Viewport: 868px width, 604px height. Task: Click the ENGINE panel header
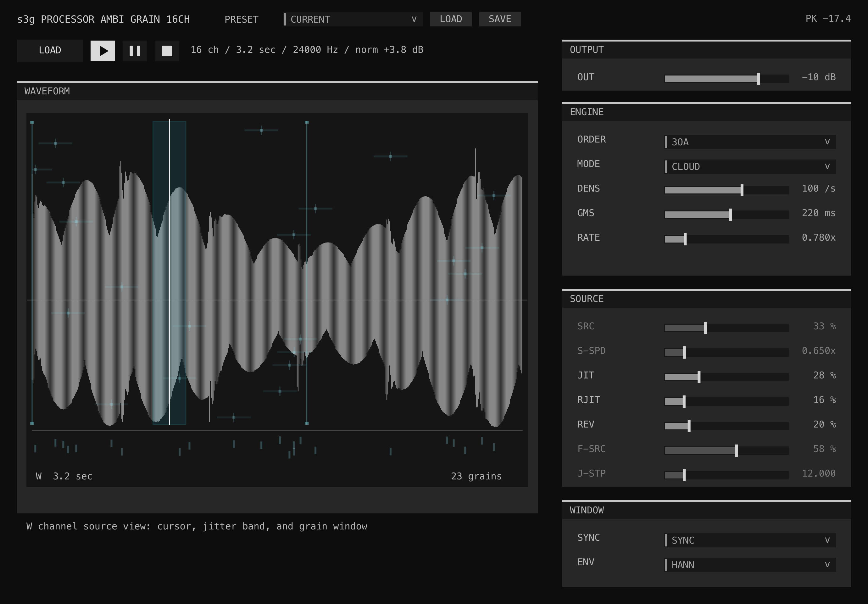[706, 112]
